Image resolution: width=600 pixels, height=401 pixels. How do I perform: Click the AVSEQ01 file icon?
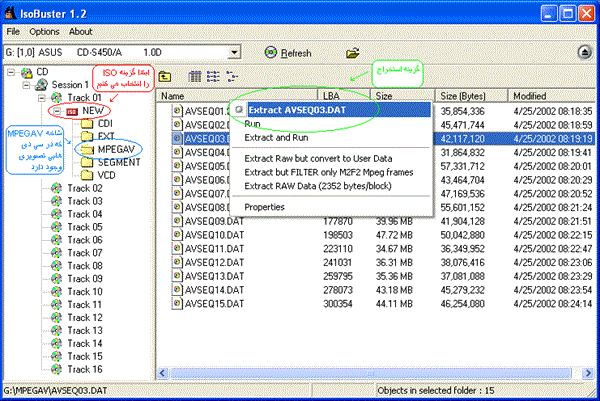coord(177,111)
